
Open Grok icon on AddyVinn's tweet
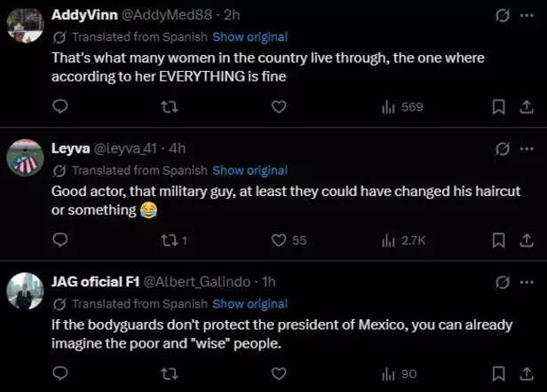pyautogui.click(x=502, y=15)
